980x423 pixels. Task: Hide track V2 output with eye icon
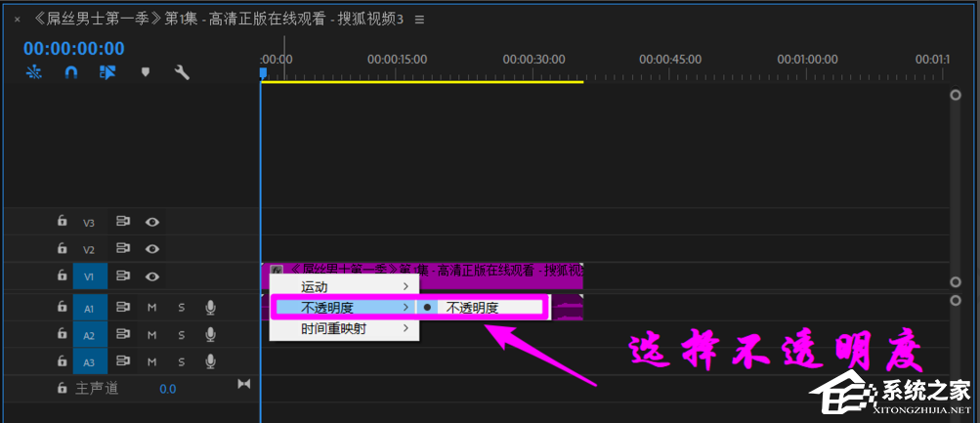[152, 249]
